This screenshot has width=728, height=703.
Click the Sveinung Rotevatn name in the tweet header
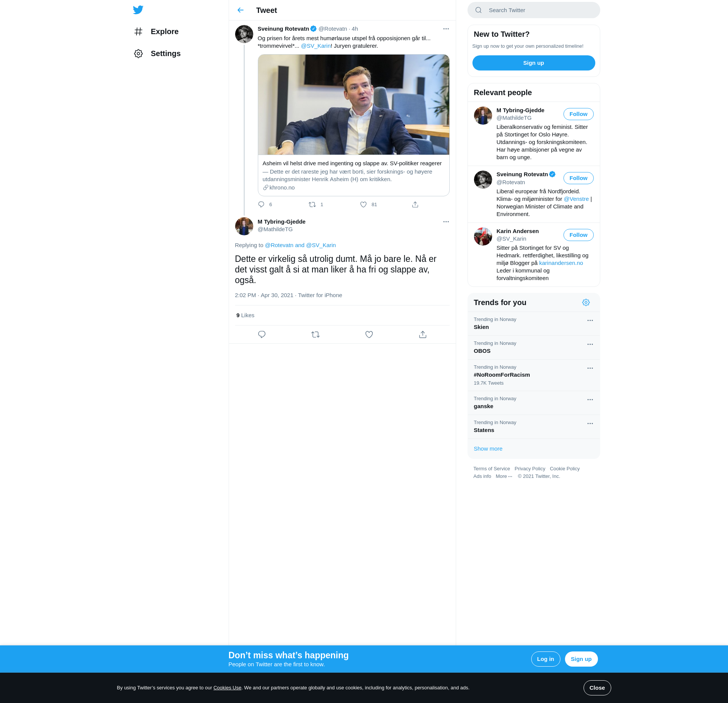point(283,29)
